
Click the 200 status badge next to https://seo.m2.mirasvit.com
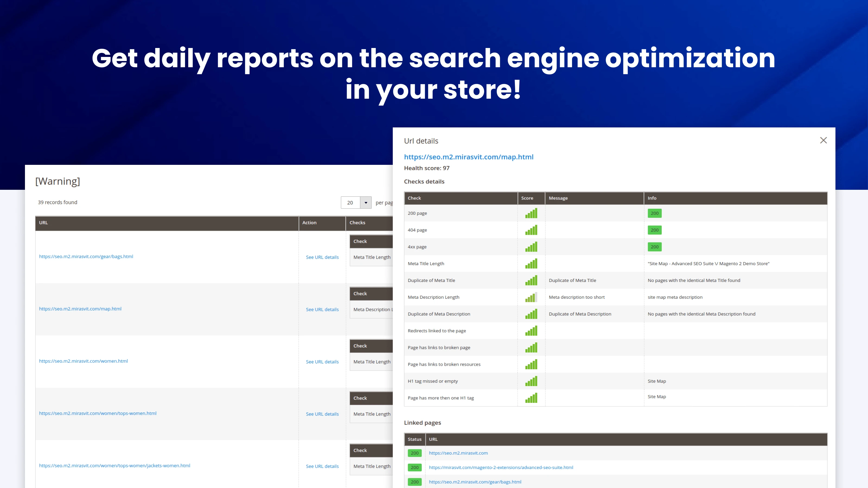pos(414,453)
